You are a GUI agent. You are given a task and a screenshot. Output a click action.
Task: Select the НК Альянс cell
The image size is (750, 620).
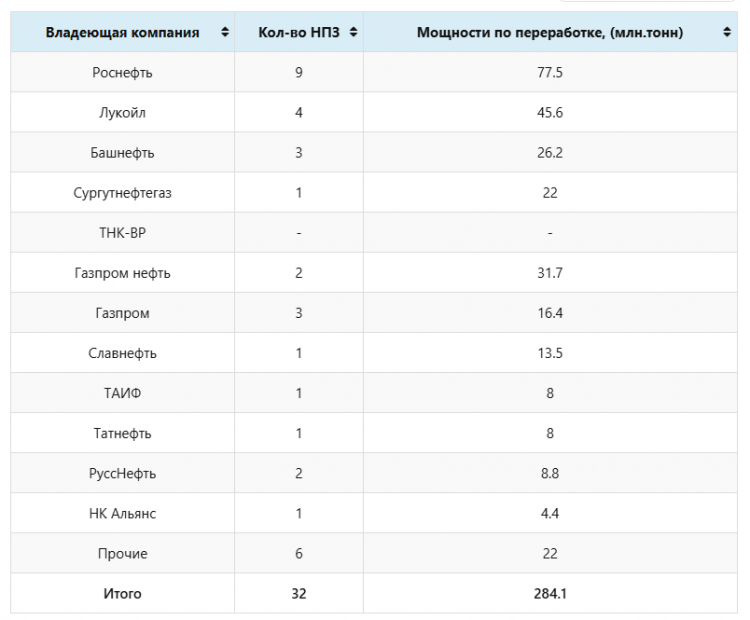point(122,513)
